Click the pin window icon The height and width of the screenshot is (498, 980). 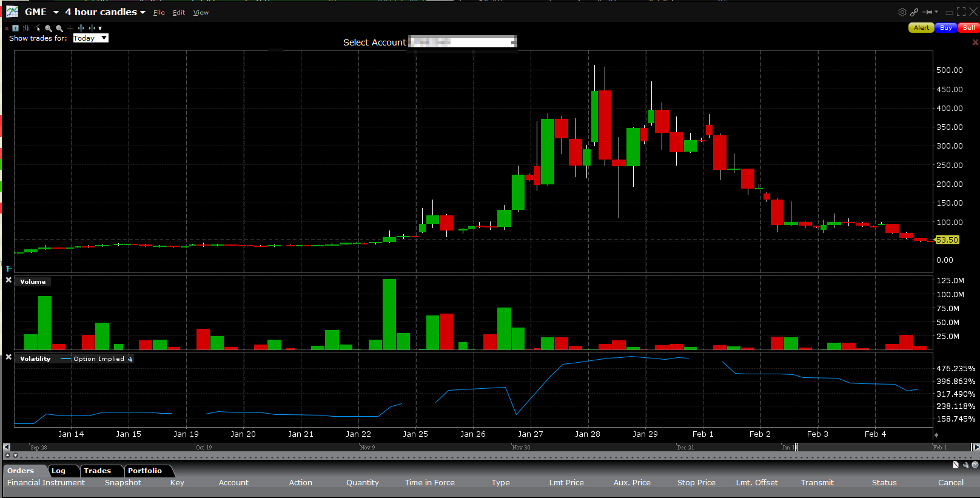point(928,12)
